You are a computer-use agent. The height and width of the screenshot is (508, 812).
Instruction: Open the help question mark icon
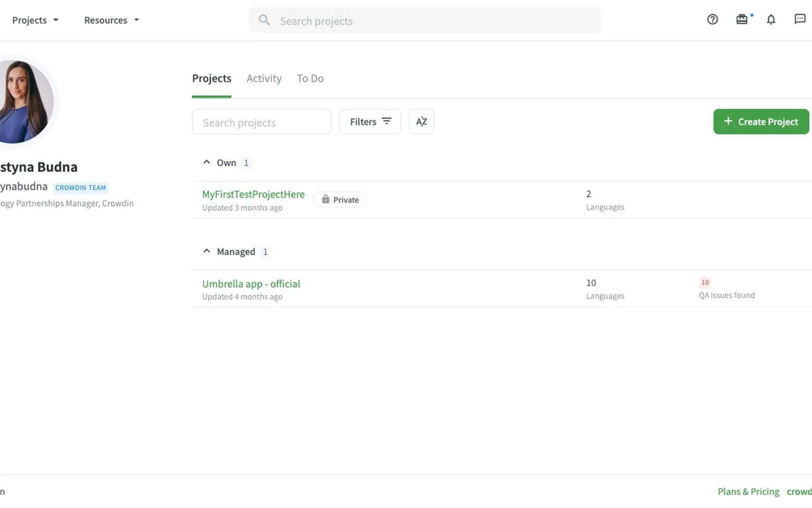pyautogui.click(x=713, y=19)
